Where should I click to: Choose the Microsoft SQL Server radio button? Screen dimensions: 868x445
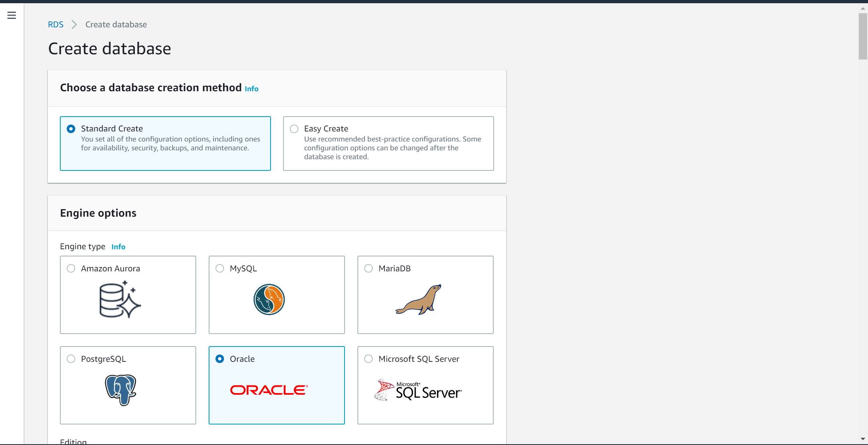tap(369, 359)
